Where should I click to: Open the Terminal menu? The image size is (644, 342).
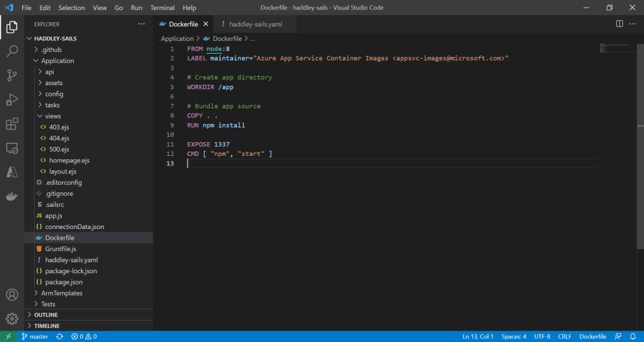(x=162, y=8)
